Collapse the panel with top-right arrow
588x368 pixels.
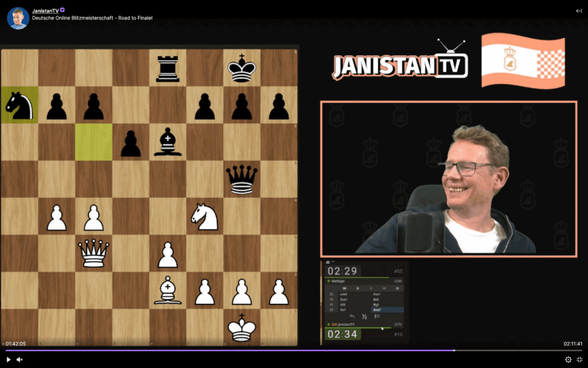[578, 10]
